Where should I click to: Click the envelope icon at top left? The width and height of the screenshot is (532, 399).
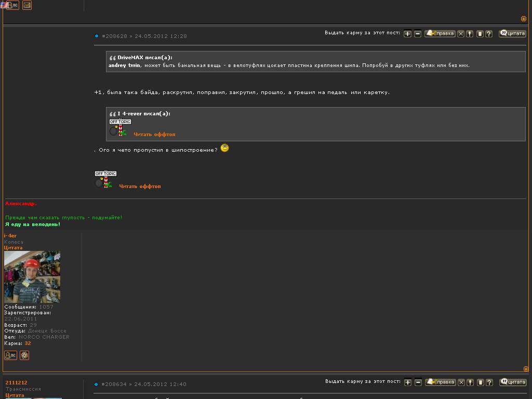(x=27, y=5)
